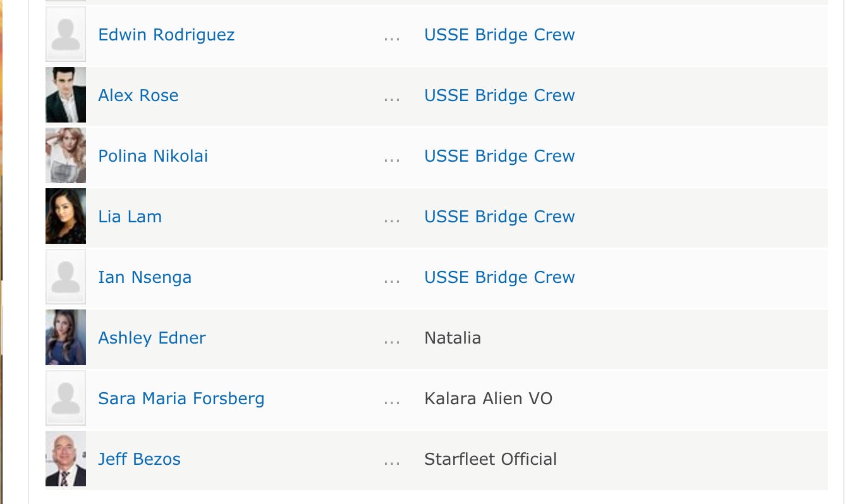This screenshot has height=504, width=847.
Task: Open Alex Rose's actor page
Action: tap(138, 95)
